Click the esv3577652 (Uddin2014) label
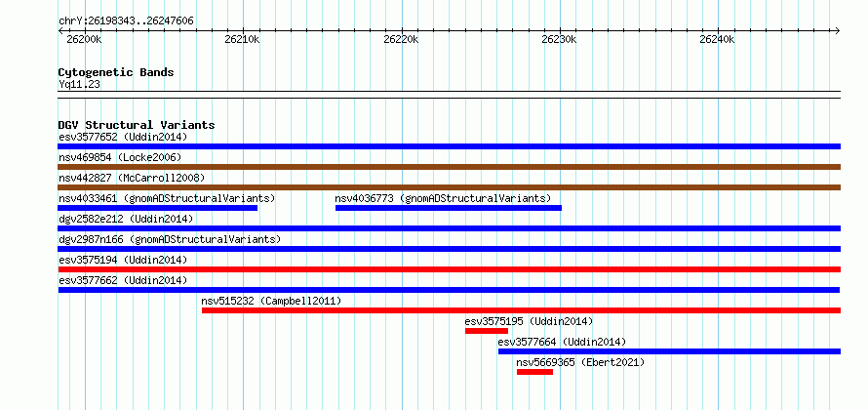868x410 pixels. pyautogui.click(x=123, y=137)
